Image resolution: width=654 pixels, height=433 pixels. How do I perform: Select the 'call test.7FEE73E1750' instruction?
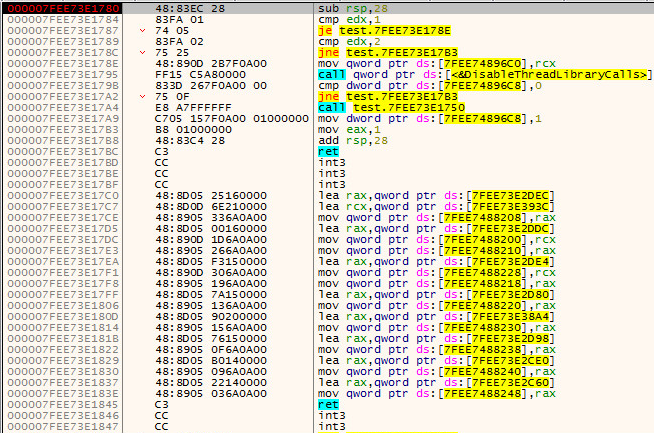(391, 108)
